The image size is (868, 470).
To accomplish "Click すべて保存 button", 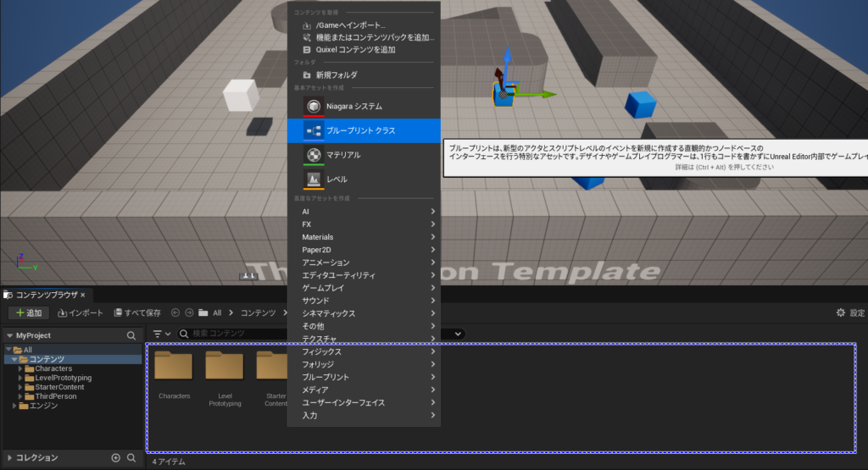I will [137, 313].
